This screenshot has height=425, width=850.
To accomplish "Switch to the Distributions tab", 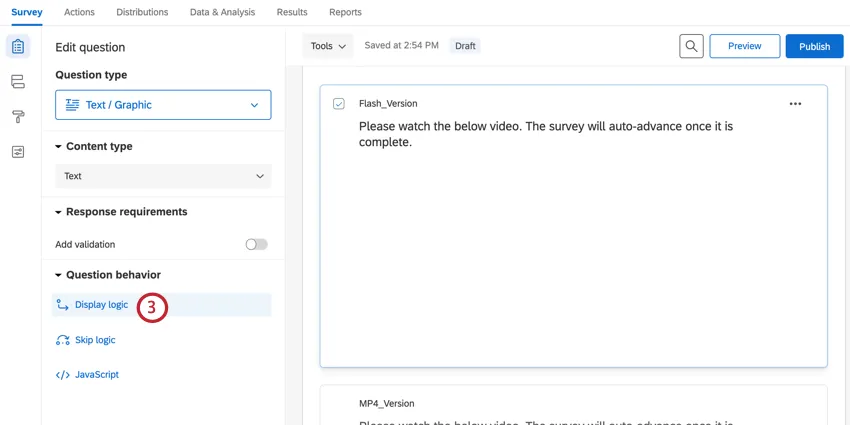I will click(x=142, y=12).
